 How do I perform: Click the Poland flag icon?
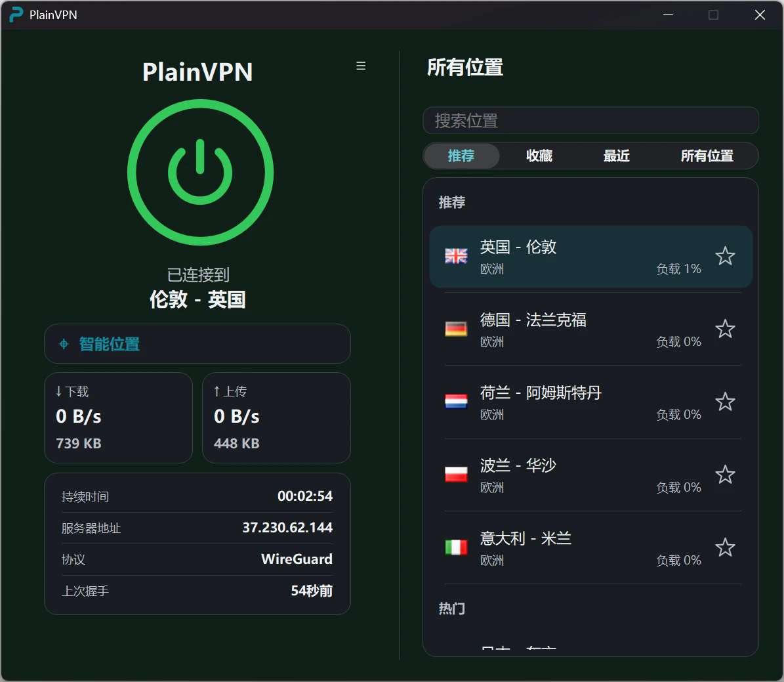pyautogui.click(x=456, y=475)
